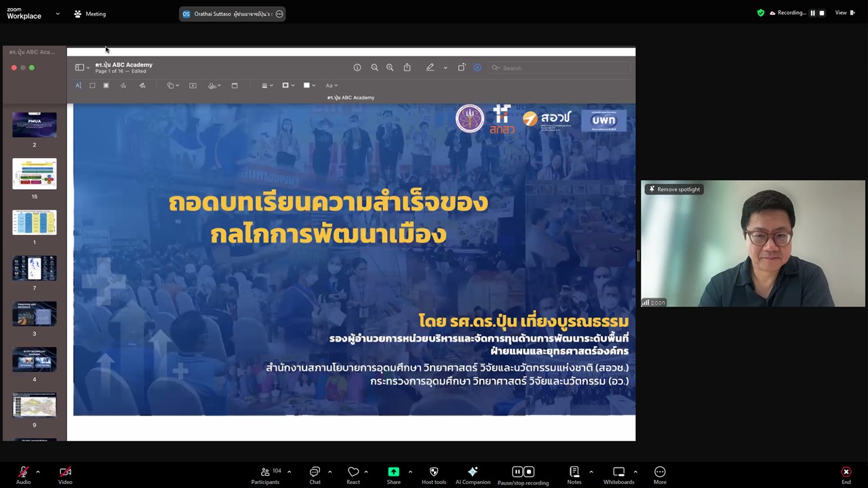The image size is (868, 488).
Task: Select the Draw markup tool
Action: (142, 85)
